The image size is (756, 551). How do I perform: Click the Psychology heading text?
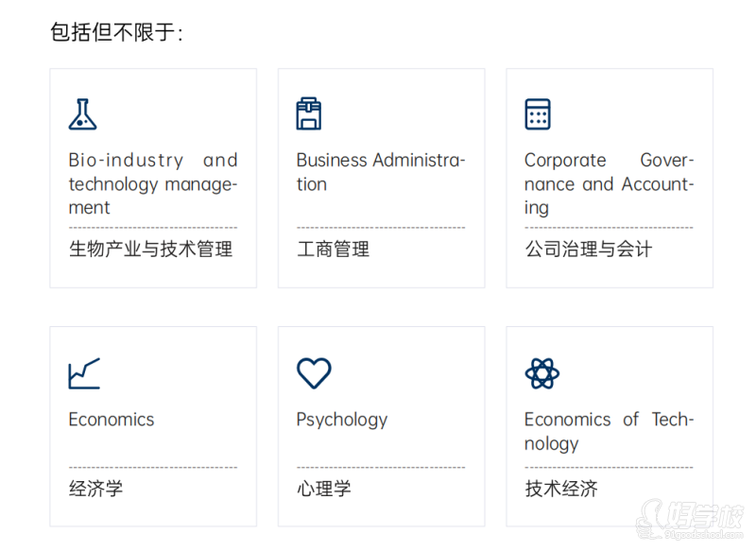pos(342,420)
